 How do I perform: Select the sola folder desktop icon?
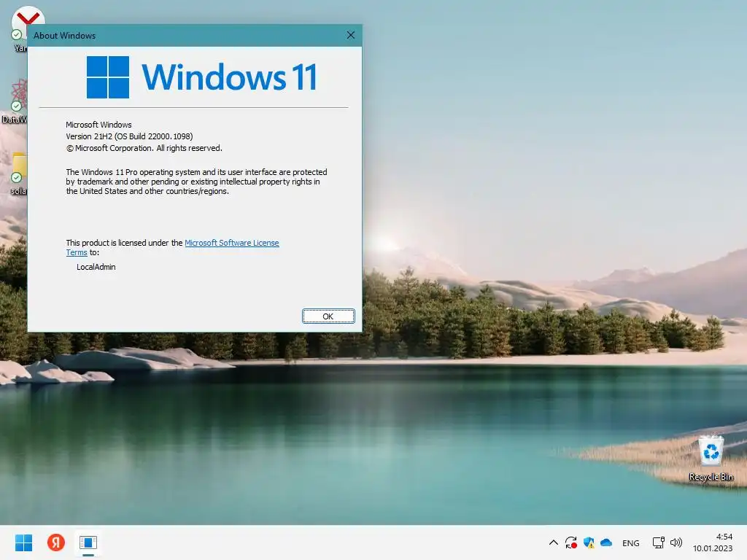(18, 174)
